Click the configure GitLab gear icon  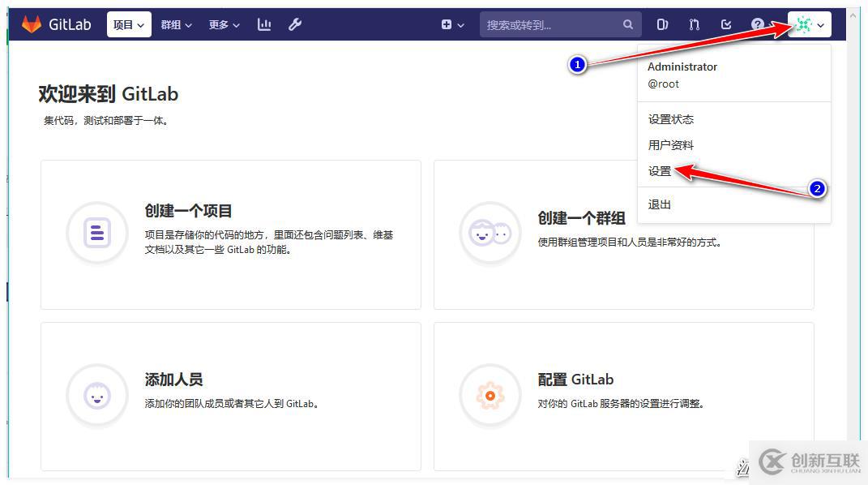[x=490, y=395]
